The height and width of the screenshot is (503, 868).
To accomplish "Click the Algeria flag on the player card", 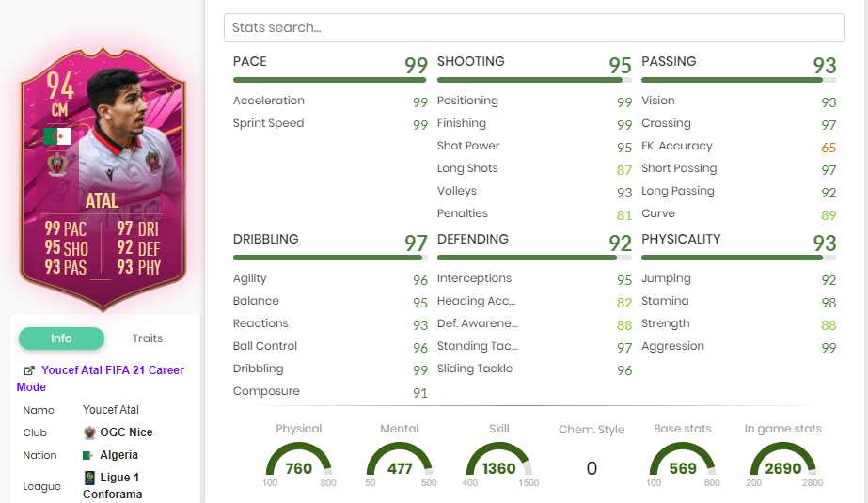I will [x=57, y=136].
